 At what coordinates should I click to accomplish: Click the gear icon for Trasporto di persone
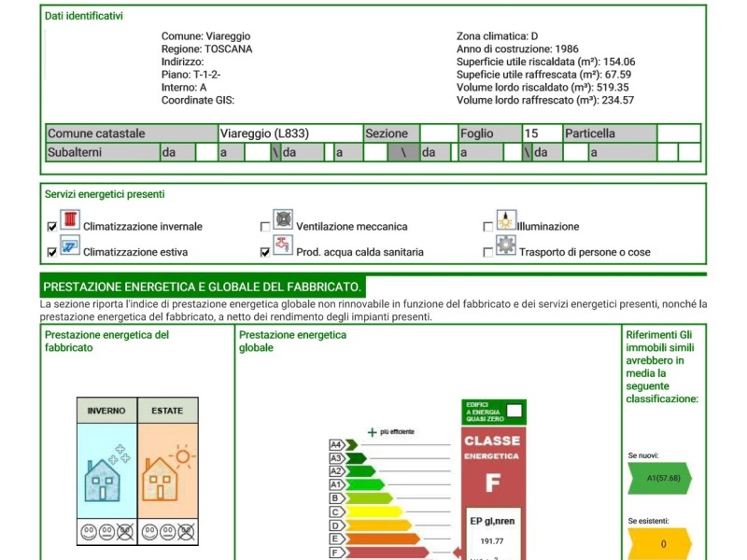click(x=505, y=246)
